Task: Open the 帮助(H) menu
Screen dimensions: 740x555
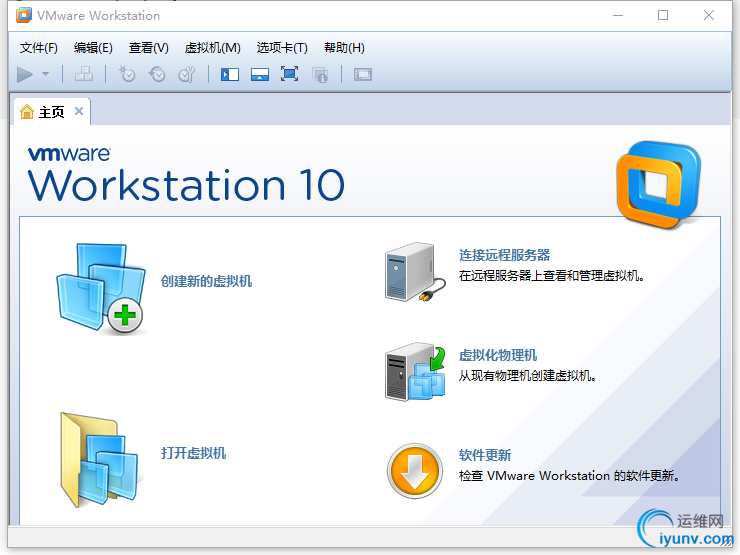Action: 344,48
